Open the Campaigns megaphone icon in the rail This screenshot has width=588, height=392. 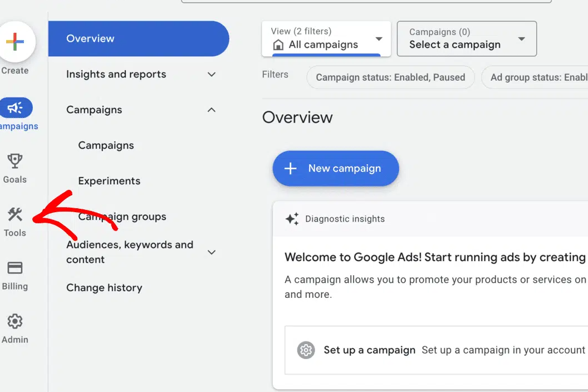pyautogui.click(x=16, y=108)
